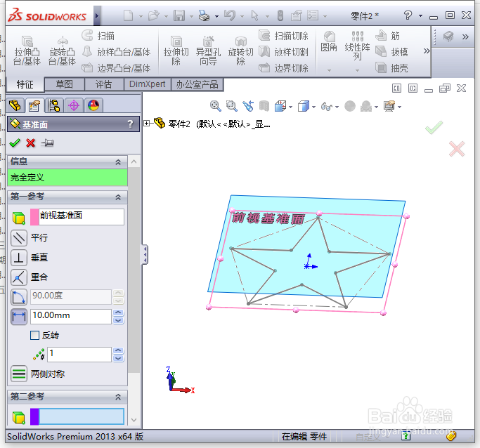Click the help question mark in 基准面 header
480x448 pixels.
131,124
